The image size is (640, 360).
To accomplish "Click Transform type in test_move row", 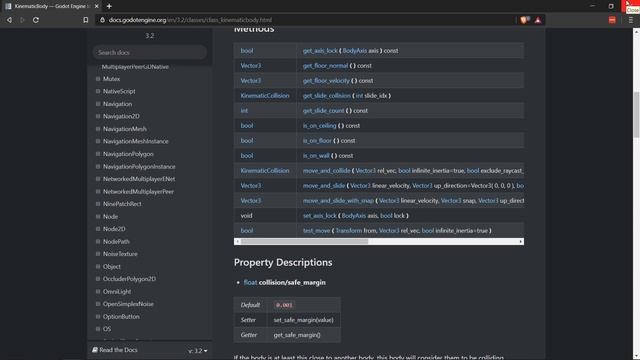I will click(349, 231).
